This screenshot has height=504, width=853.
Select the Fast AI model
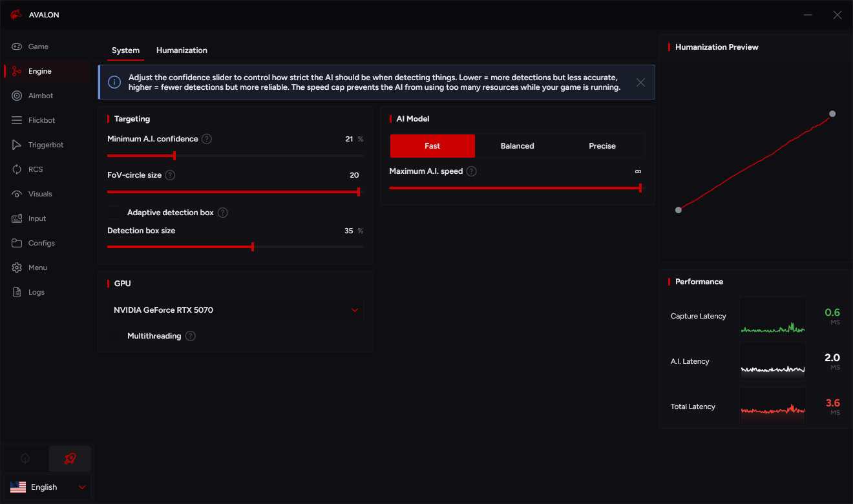pyautogui.click(x=432, y=146)
